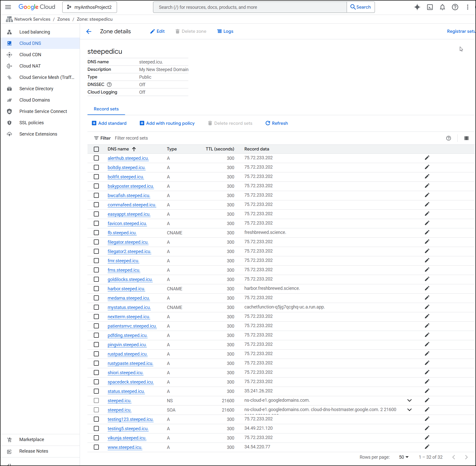Image resolution: width=476 pixels, height=466 pixels.
Task: Open column display options icon
Action: coord(466,138)
